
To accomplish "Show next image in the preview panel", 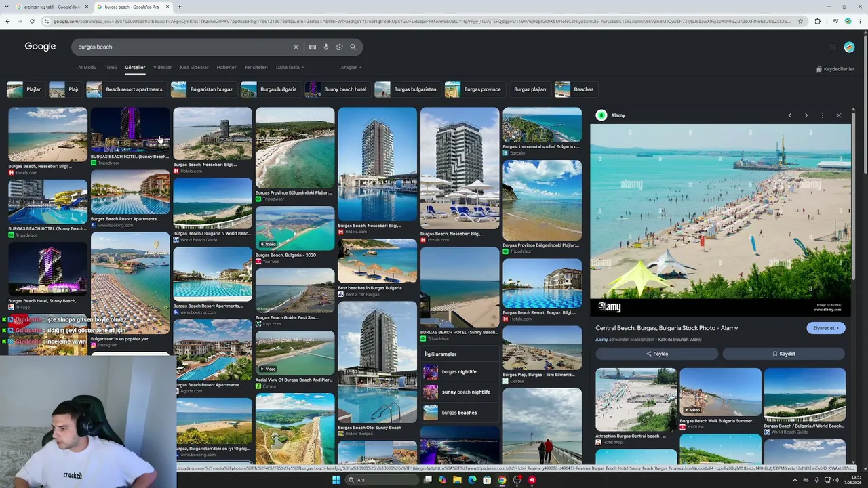I will coord(806,115).
